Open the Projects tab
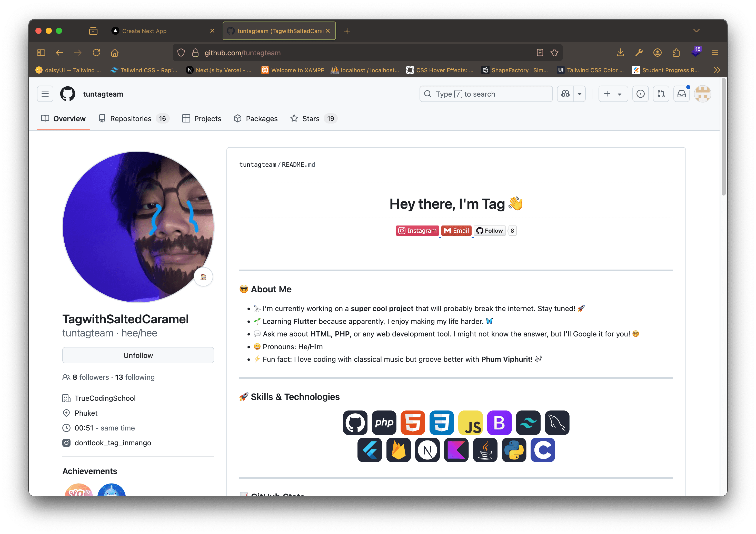 [202, 119]
